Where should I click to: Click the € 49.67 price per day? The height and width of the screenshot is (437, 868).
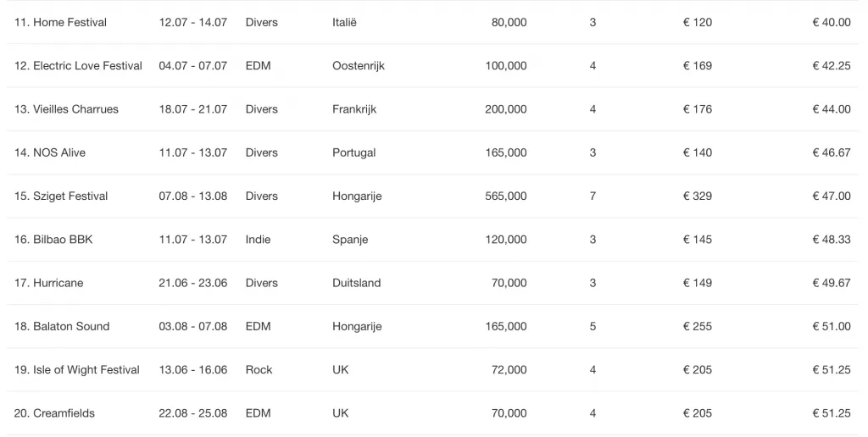coord(832,283)
